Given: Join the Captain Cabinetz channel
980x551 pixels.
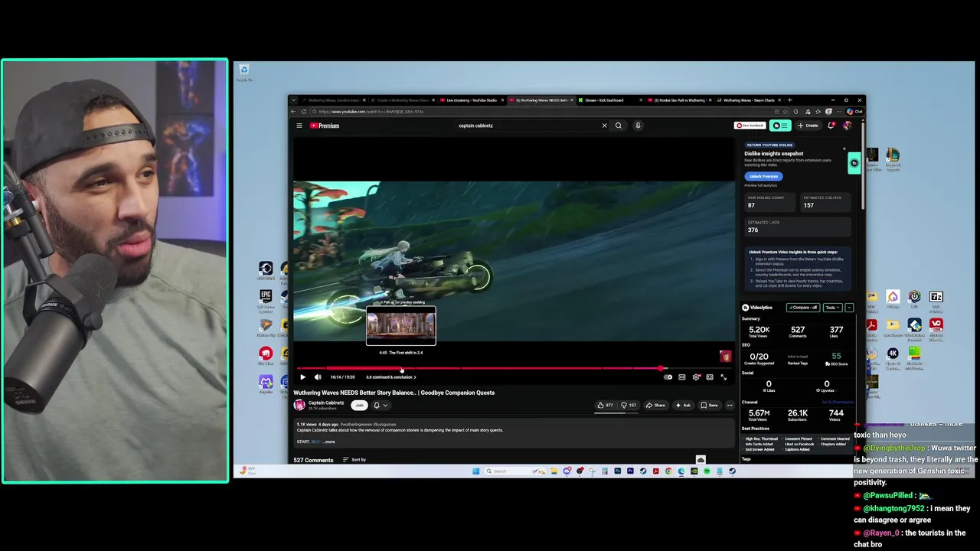Looking at the screenshot, I should [x=359, y=405].
